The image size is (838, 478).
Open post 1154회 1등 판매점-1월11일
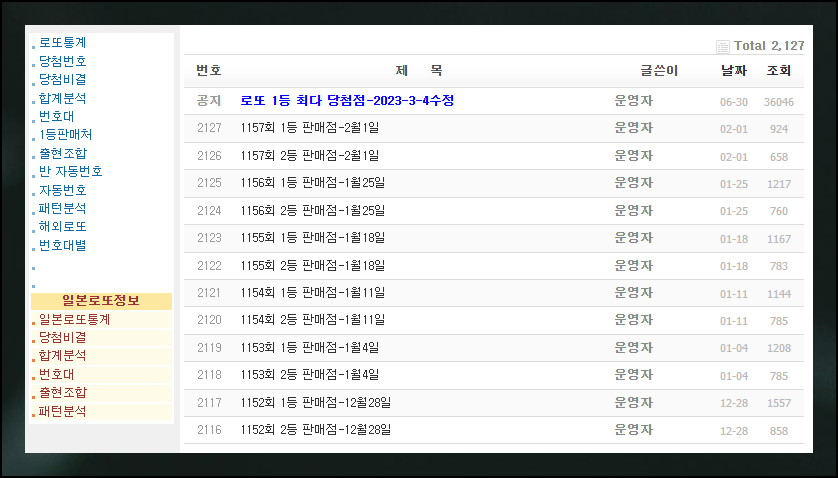[x=313, y=293]
